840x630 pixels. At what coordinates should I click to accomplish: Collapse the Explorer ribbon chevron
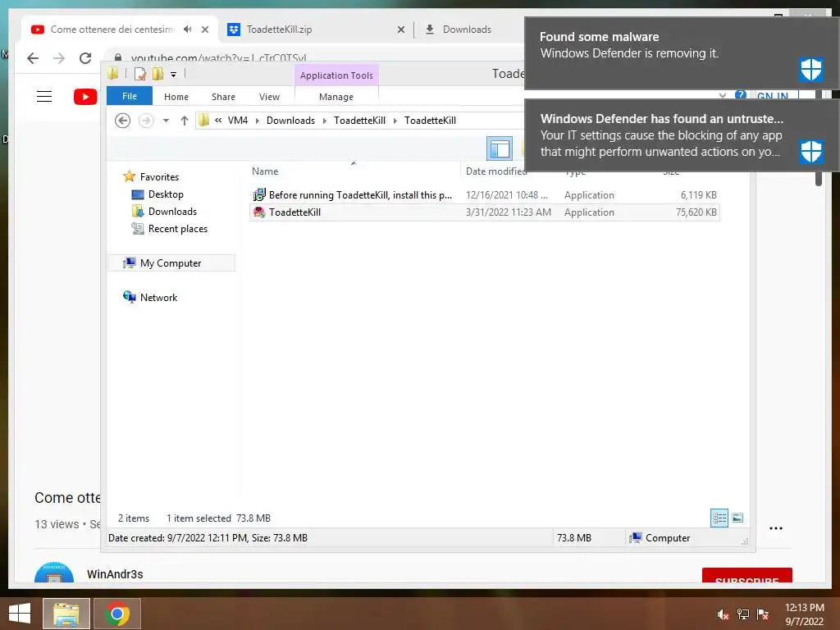coord(722,96)
